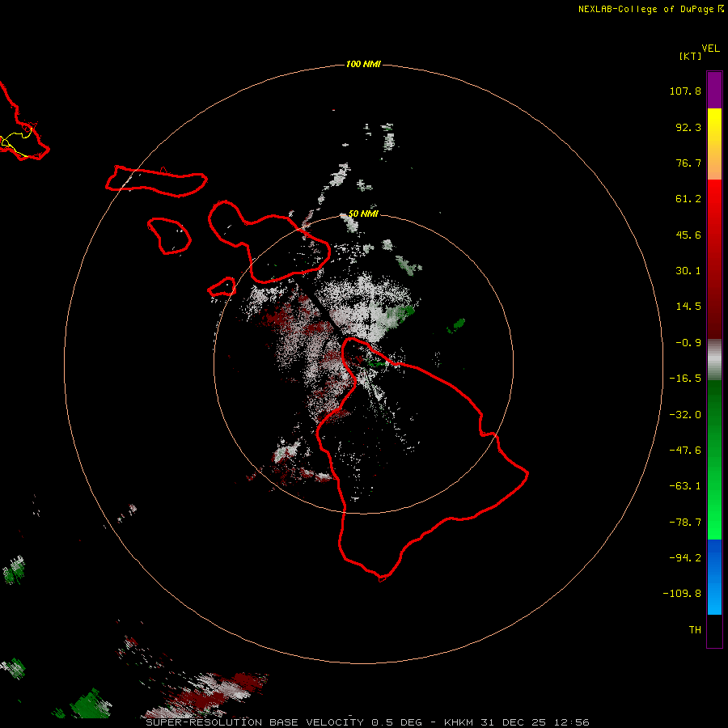Click the [KT] units label

(691, 56)
